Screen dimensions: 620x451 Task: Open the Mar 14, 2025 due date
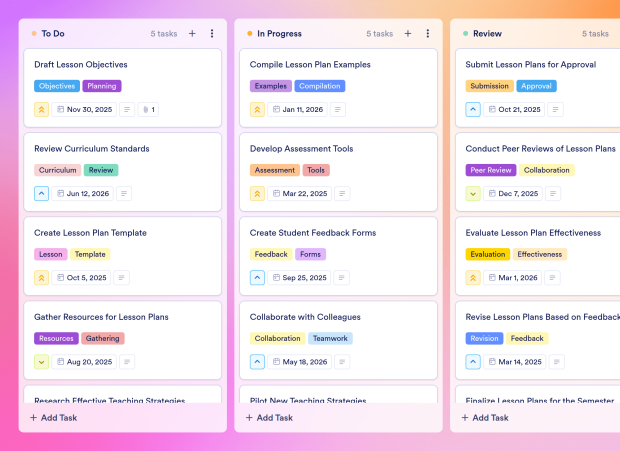click(515, 362)
